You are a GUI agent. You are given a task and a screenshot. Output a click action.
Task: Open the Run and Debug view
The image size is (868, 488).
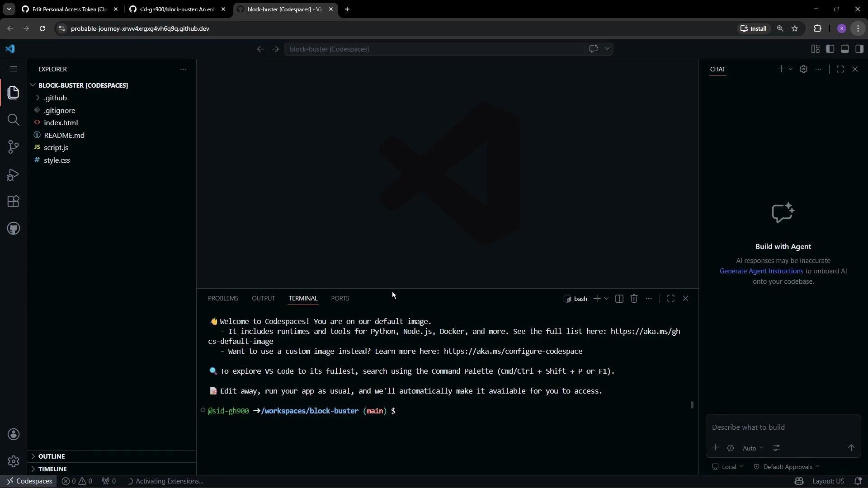(x=14, y=174)
